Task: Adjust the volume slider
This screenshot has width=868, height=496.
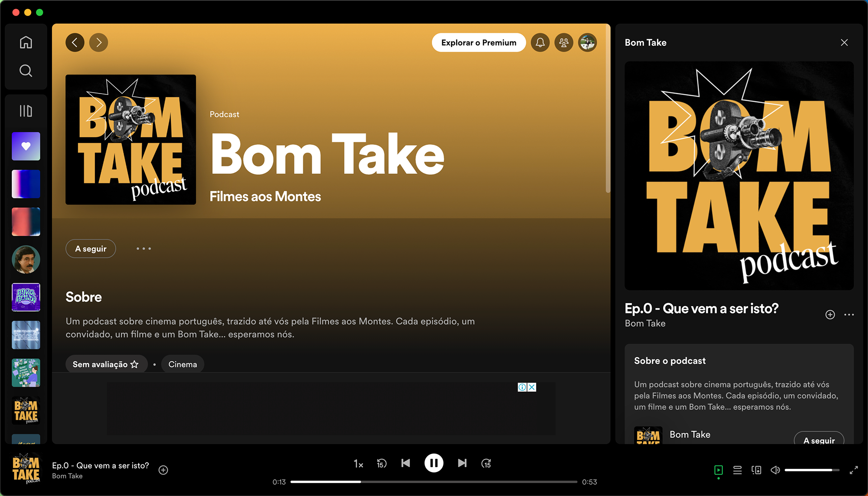Action: 812,470
